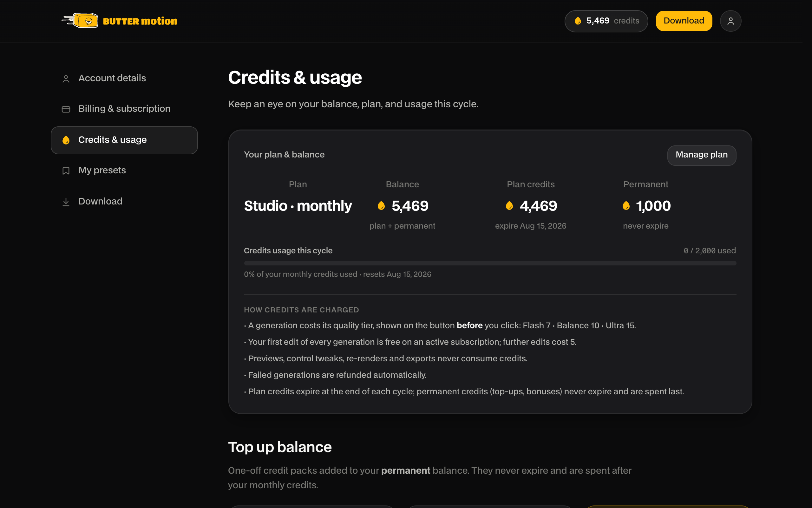Viewport: 812px width, 508px height.
Task: Click the credits usage progress bar
Action: [x=490, y=264]
